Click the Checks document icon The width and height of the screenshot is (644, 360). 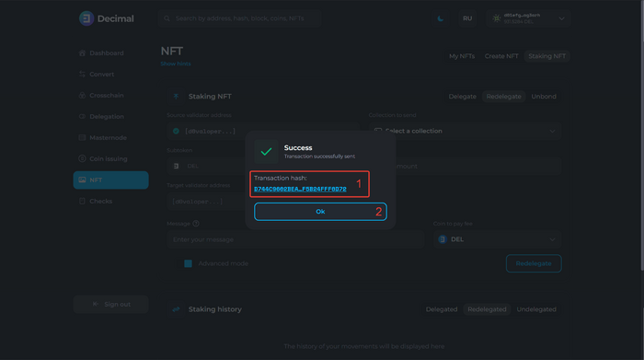tap(82, 201)
